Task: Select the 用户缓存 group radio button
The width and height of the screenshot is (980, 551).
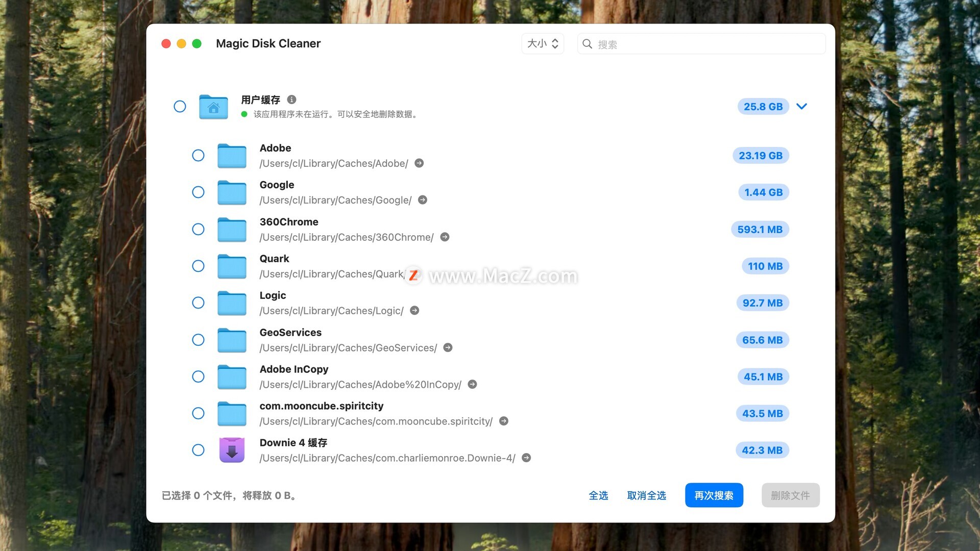Action: point(180,107)
